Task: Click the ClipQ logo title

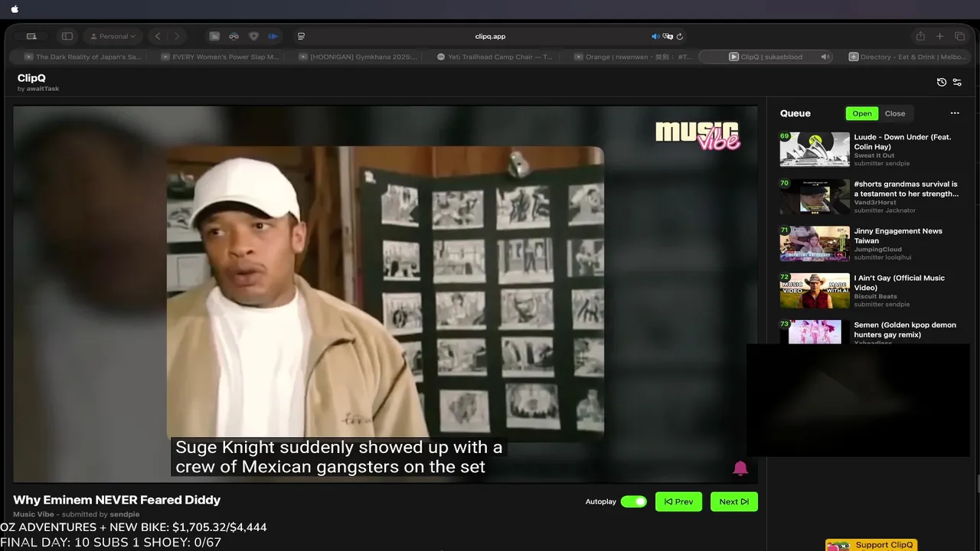Action: coord(32,78)
